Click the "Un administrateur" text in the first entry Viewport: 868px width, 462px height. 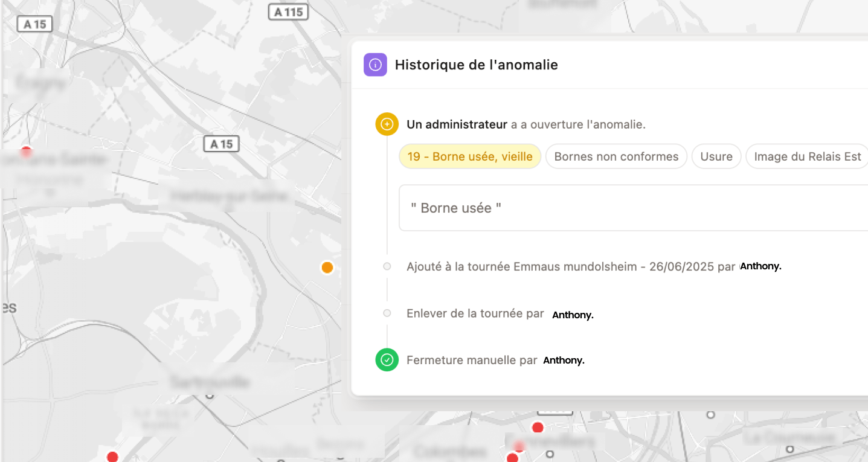457,125
